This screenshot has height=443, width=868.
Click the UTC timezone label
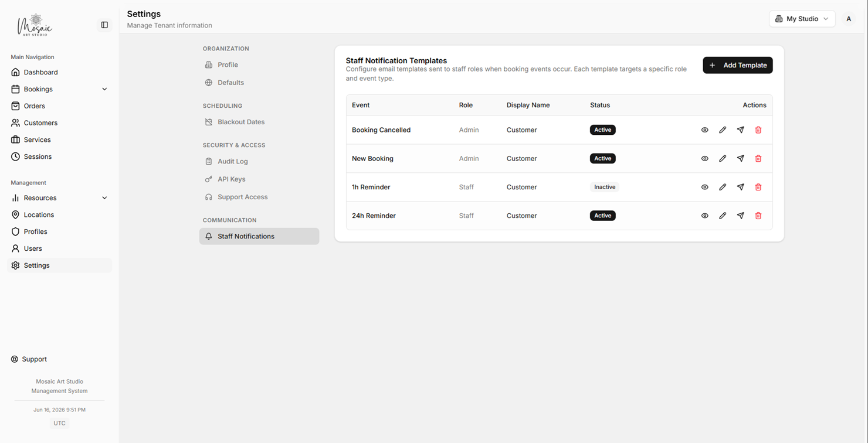tap(59, 424)
